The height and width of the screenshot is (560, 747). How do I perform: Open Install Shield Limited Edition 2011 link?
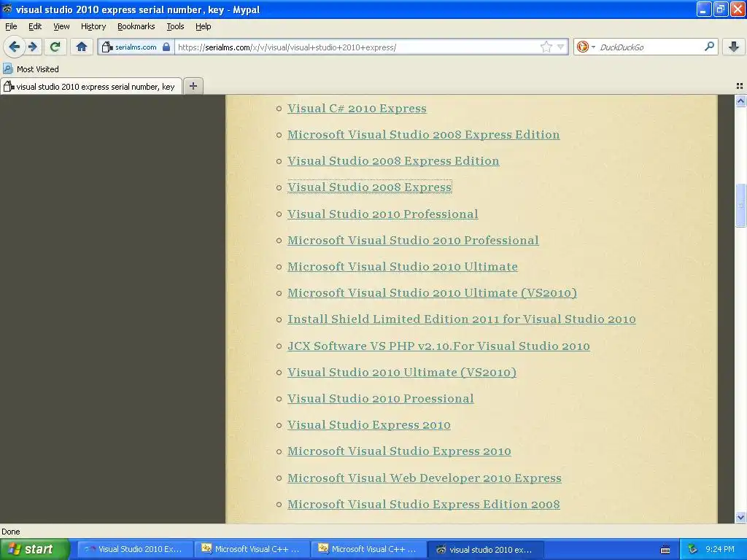tap(462, 319)
